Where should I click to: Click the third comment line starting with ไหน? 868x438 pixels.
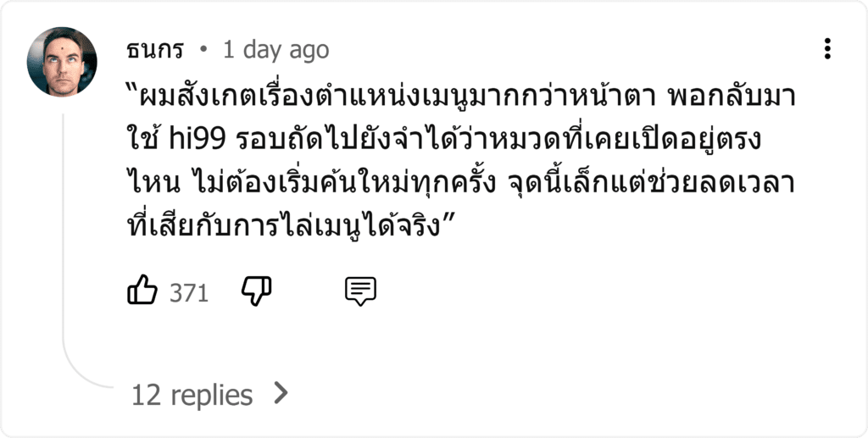click(461, 182)
